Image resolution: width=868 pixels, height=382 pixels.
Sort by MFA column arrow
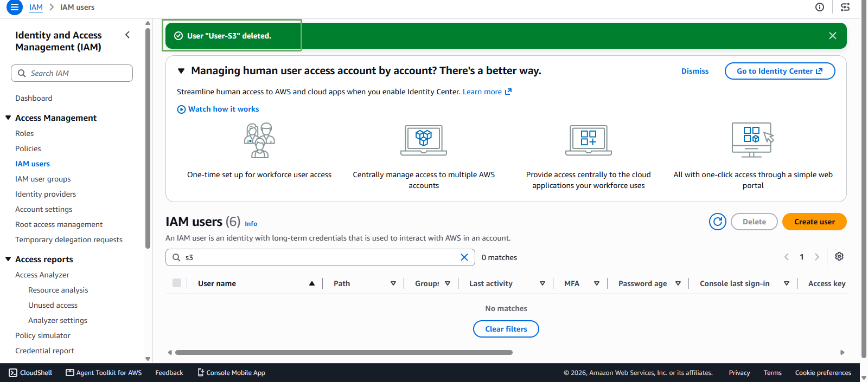[597, 283]
